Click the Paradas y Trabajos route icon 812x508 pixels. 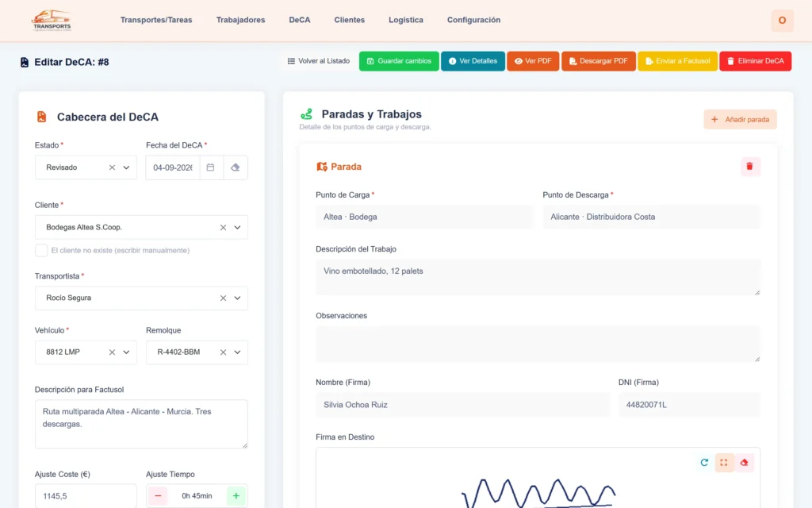pos(307,114)
